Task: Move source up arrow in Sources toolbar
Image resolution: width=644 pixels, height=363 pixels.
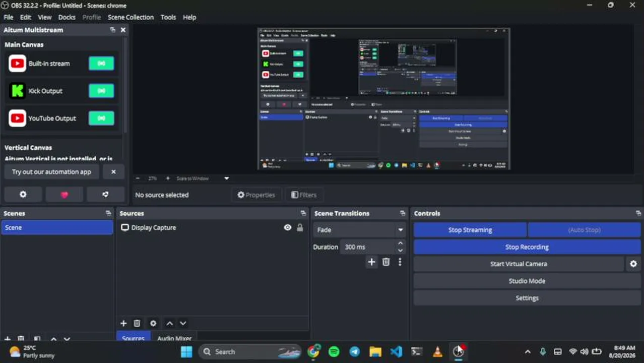Action: click(170, 323)
